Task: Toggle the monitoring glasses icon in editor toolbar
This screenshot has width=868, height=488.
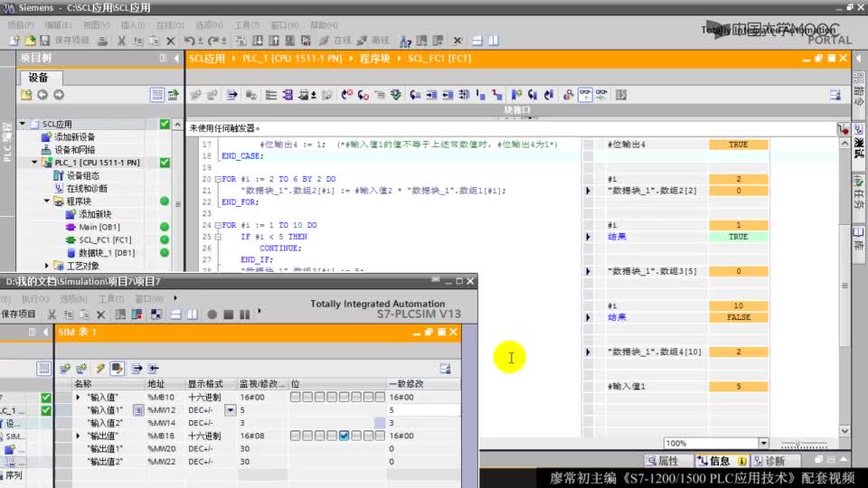Action: [585, 95]
